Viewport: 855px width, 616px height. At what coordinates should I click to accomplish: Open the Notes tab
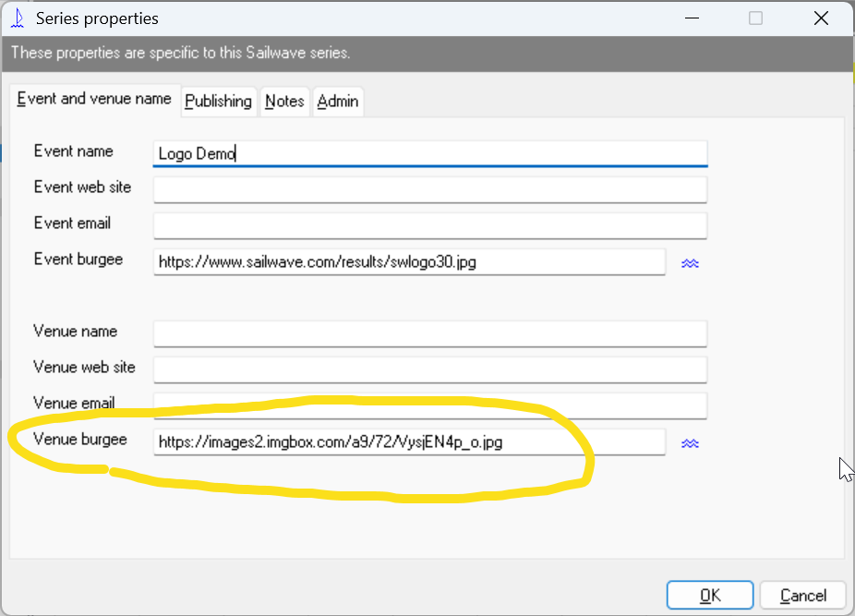(284, 102)
